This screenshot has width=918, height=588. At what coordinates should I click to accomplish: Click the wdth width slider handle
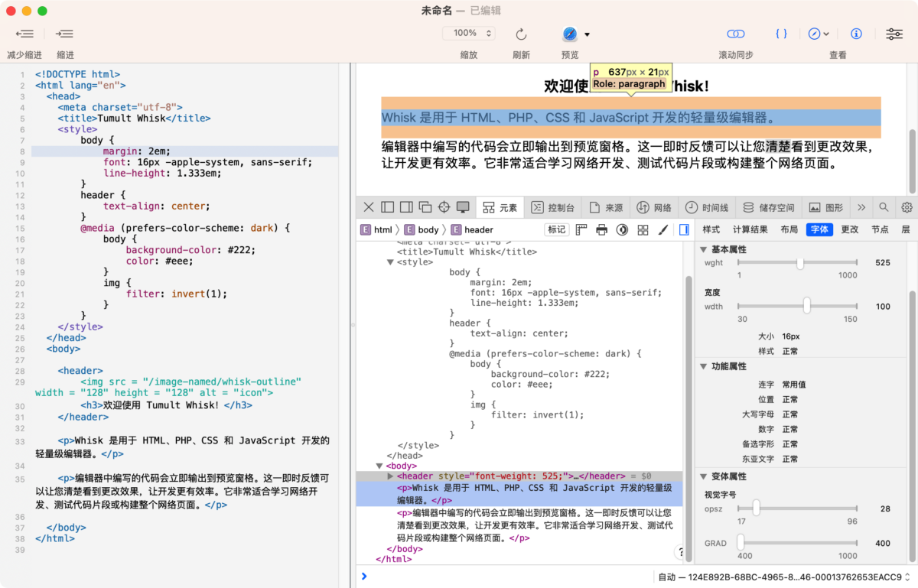[x=807, y=307]
